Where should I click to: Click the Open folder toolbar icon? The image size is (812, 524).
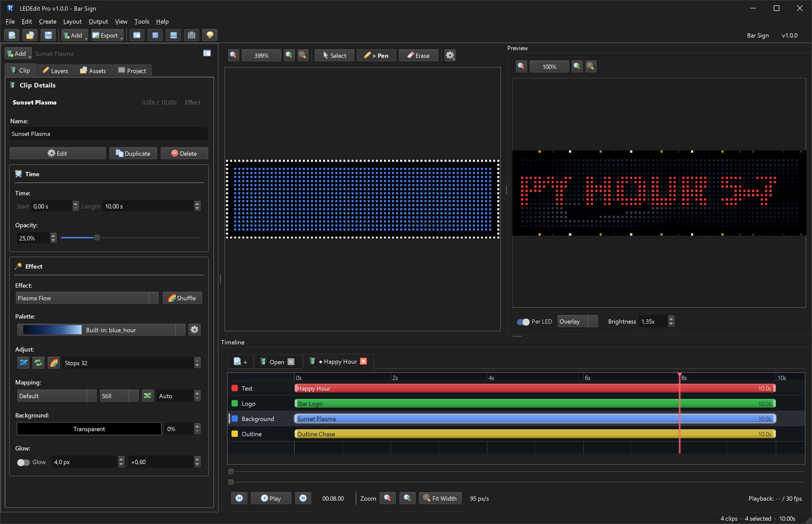coord(30,35)
